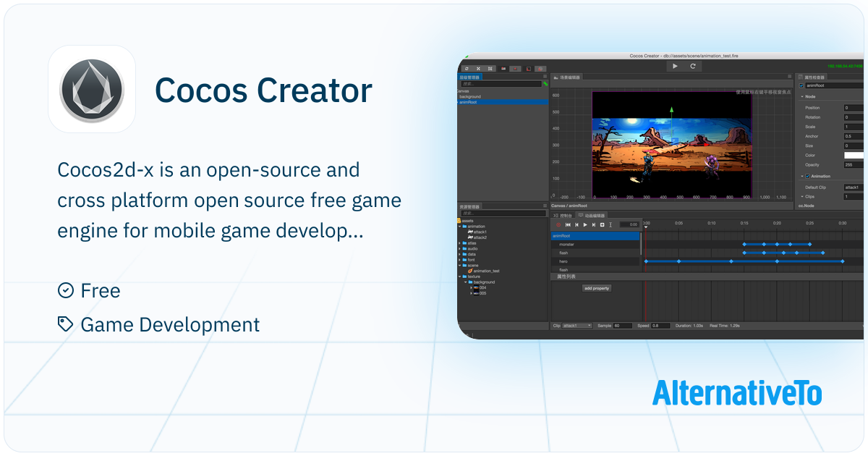
Task: Click the Speed field showing 0.8
Action: pyautogui.click(x=660, y=326)
